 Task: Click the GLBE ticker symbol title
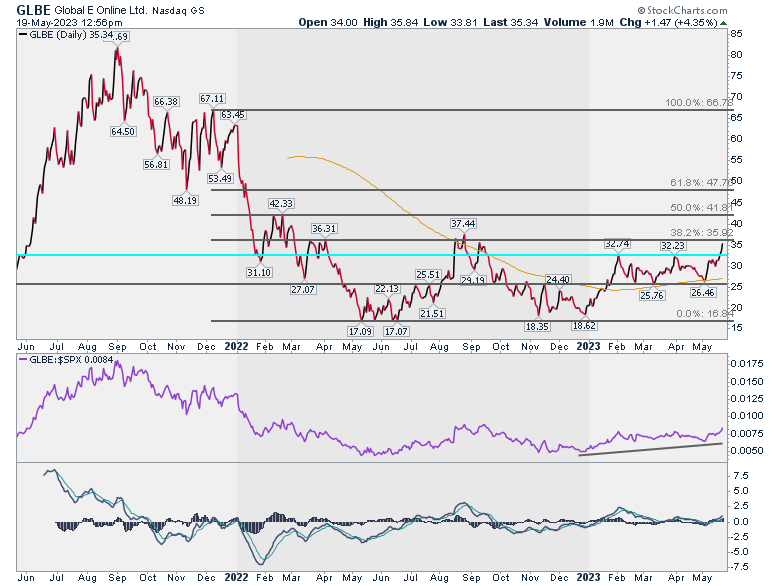33,9
